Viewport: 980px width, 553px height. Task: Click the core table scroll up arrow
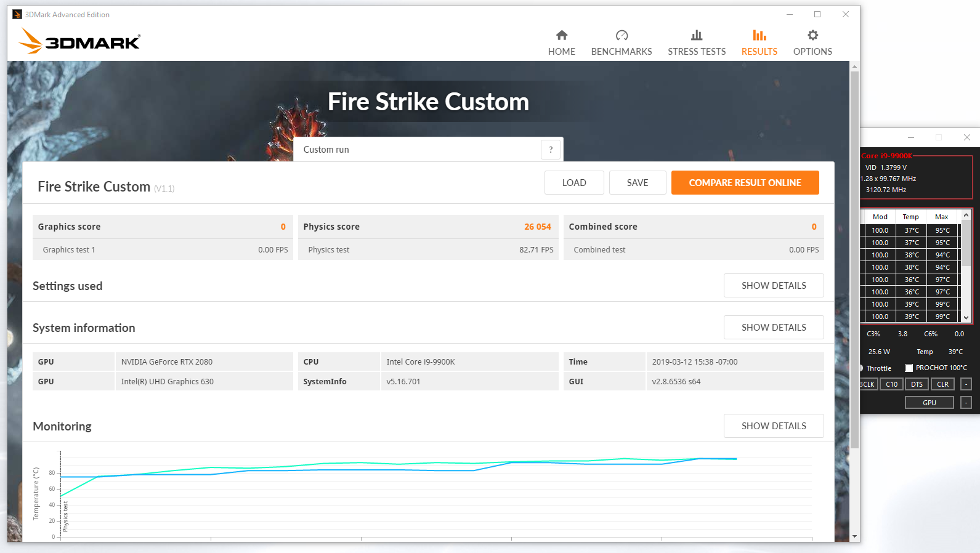click(x=966, y=215)
